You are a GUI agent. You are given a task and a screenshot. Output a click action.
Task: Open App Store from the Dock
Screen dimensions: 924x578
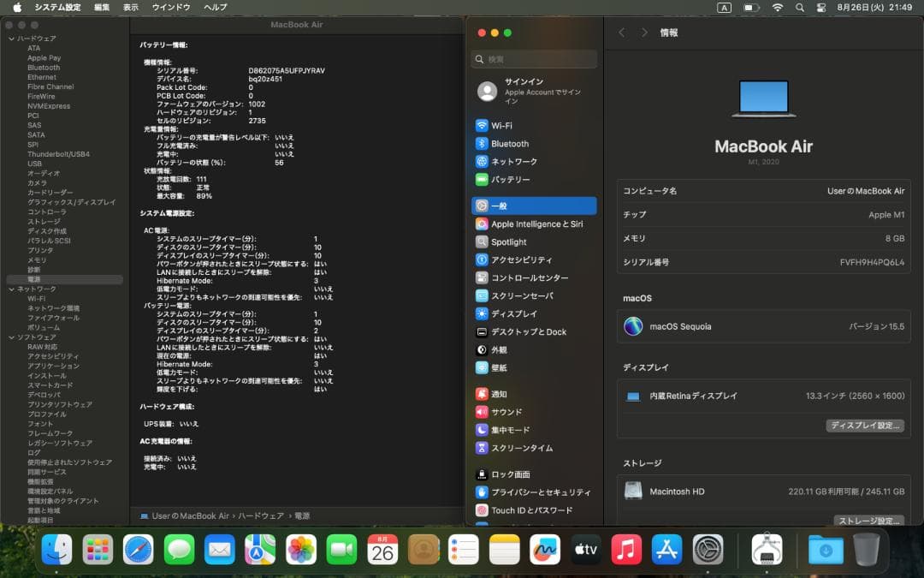click(667, 550)
